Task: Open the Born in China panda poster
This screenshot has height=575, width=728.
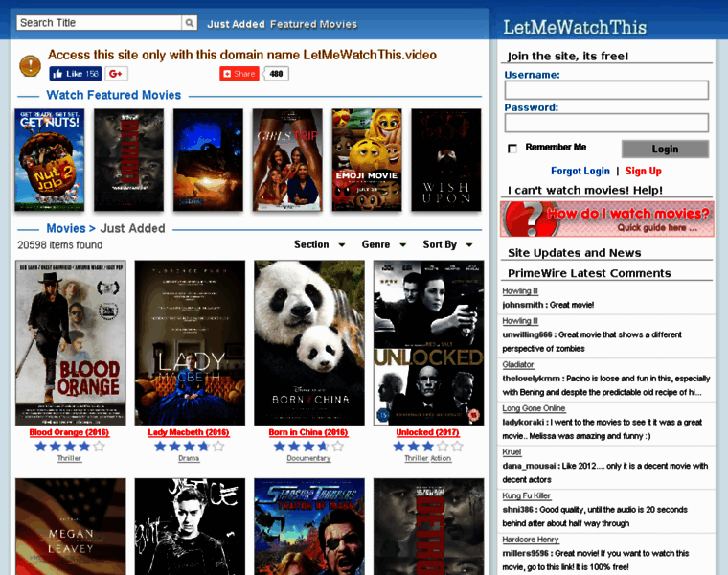Action: pyautogui.click(x=309, y=343)
